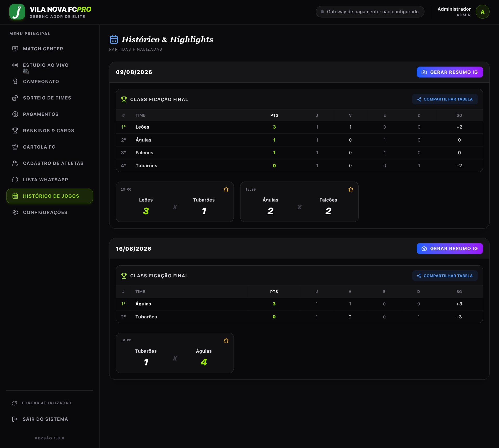Generate IG summary for 16/08/2026

click(x=450, y=249)
